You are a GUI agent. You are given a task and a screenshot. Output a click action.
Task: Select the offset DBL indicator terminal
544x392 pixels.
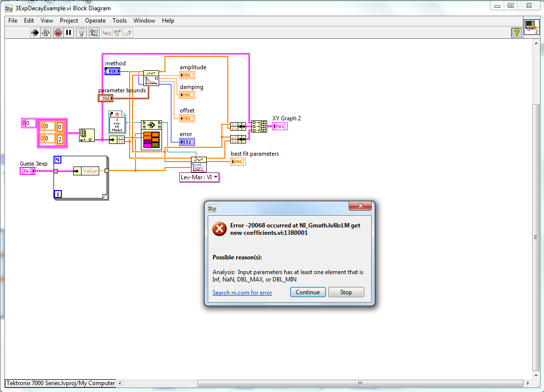tap(187, 118)
